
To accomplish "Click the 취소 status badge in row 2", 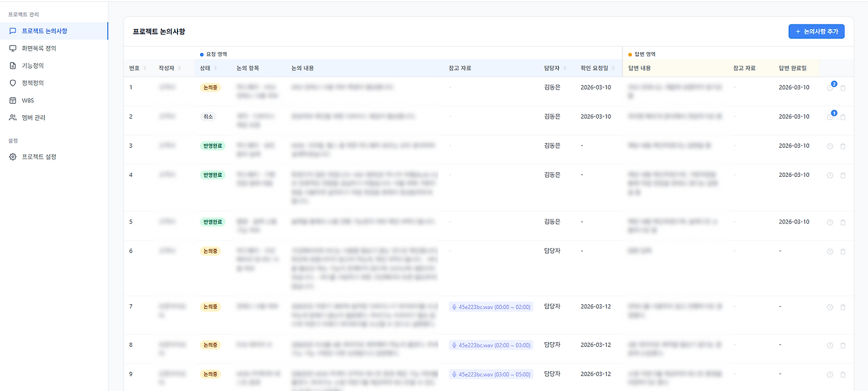I will point(208,117).
